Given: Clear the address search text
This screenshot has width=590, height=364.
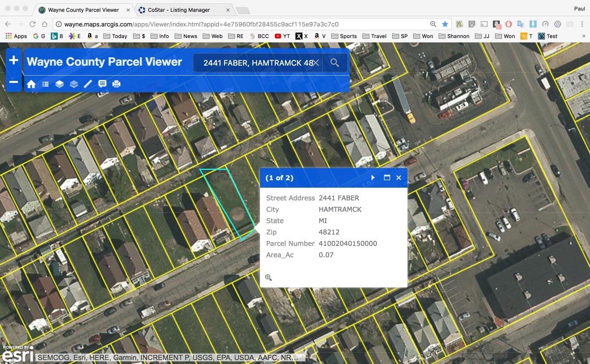Looking at the screenshot, I should [x=316, y=63].
